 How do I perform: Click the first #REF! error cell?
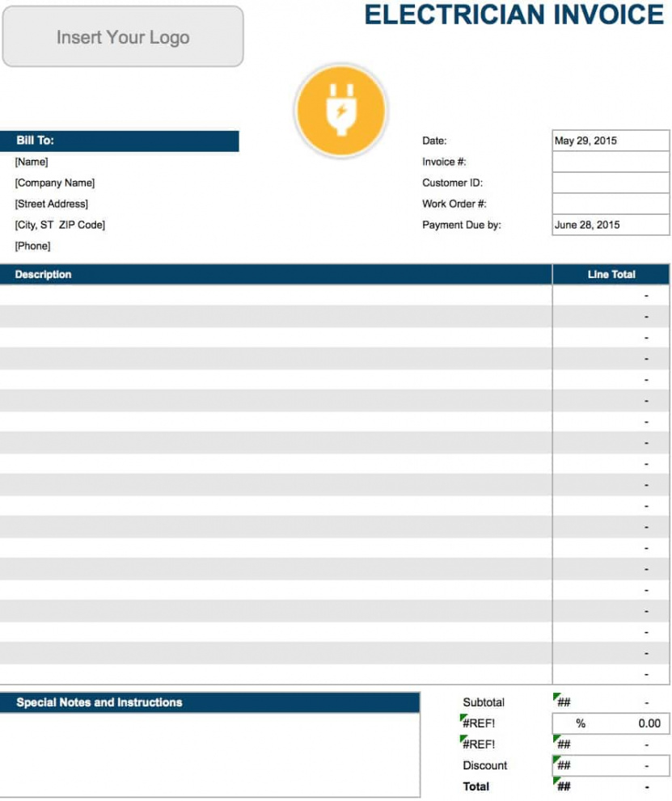pyautogui.click(x=478, y=723)
